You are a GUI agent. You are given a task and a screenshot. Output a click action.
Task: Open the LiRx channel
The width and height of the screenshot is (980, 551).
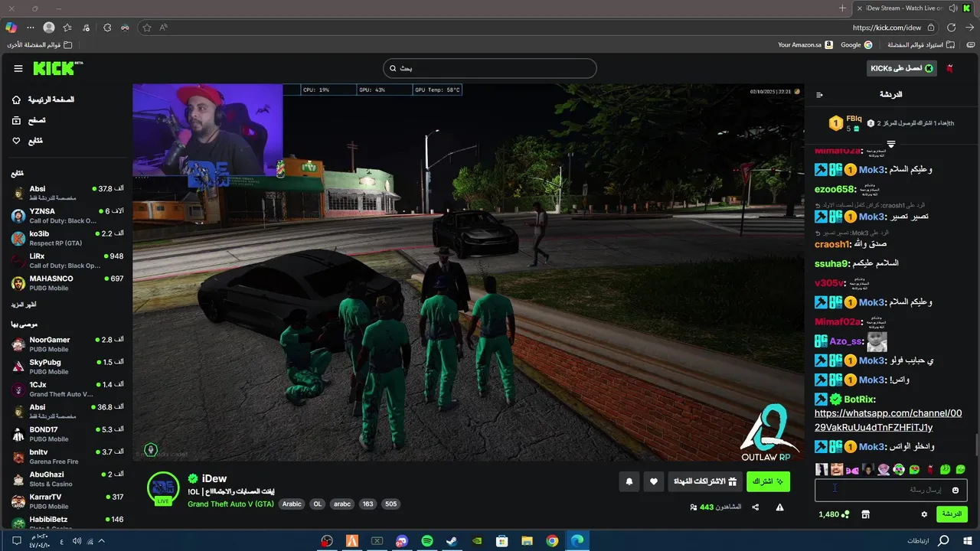tap(67, 261)
